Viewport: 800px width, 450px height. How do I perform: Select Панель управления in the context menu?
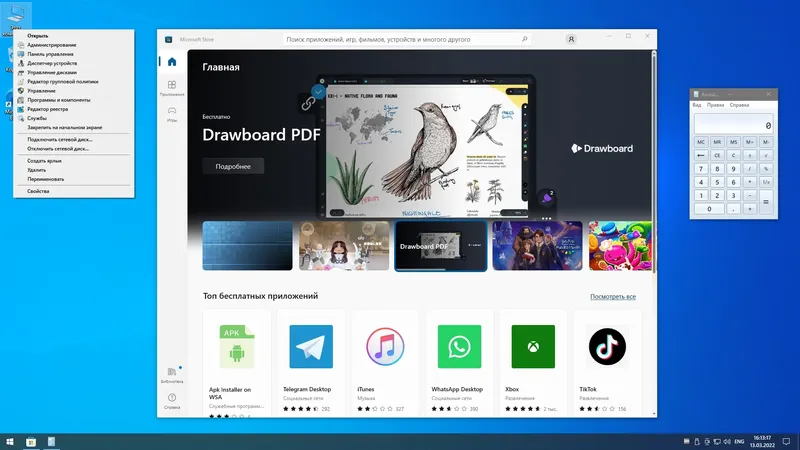click(74, 54)
